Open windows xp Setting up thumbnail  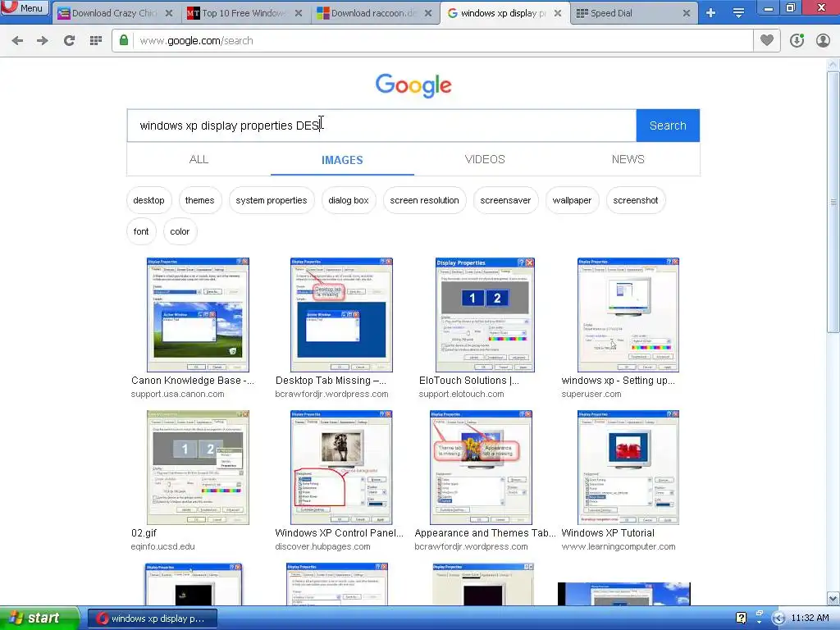628,315
